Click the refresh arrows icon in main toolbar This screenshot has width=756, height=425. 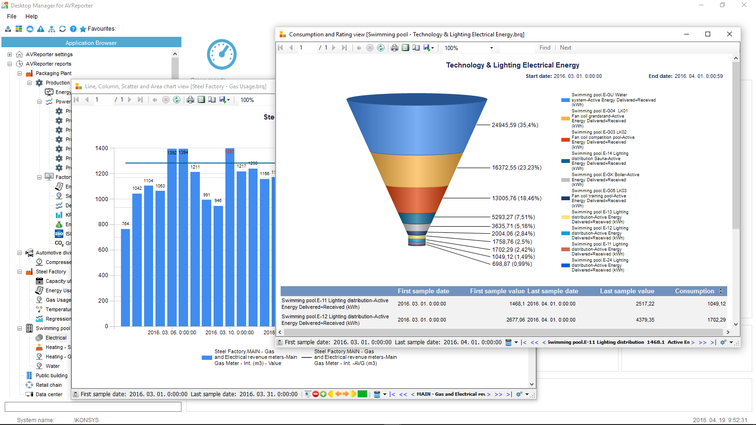point(62,29)
